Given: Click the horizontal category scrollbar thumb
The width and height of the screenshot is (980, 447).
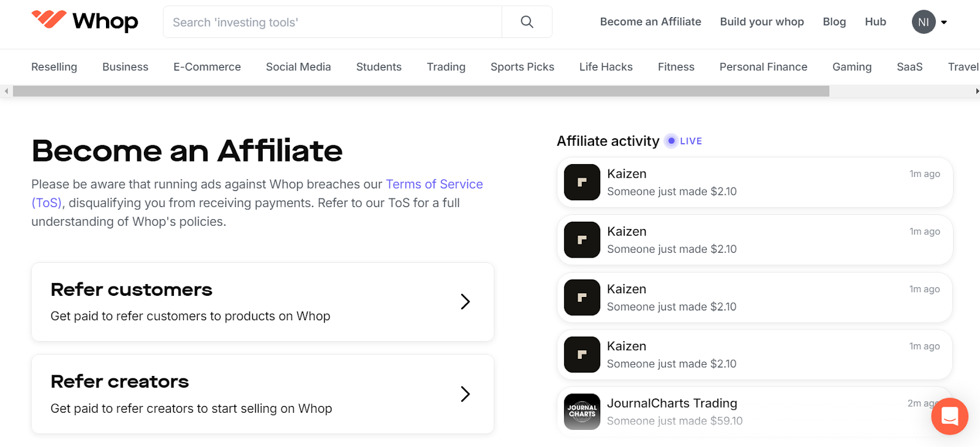Looking at the screenshot, I should point(421,91).
